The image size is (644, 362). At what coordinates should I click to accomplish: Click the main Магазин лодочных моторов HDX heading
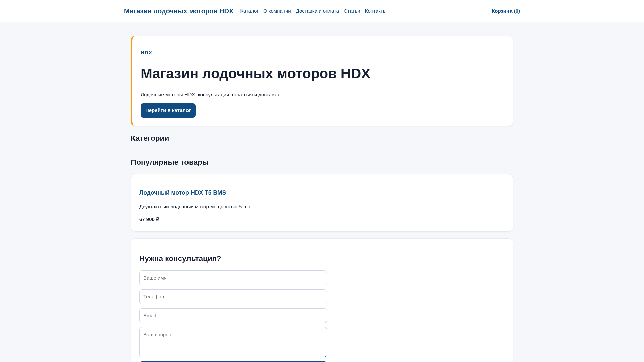[255, 74]
